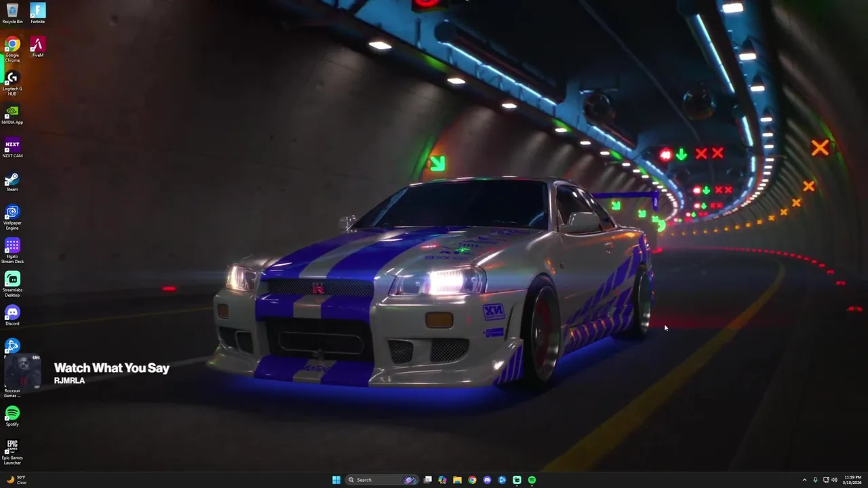Open the Logitech G HUB desktop shortcut
Viewport: 868px width, 488px height.
coord(12,83)
